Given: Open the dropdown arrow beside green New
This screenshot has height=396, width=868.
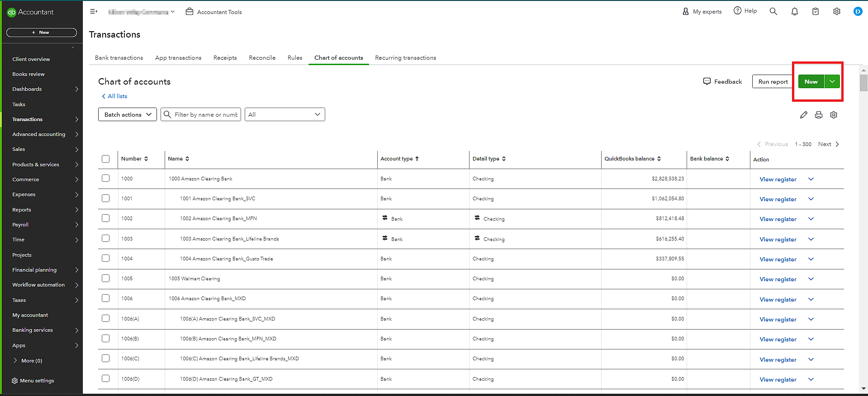Looking at the screenshot, I should [x=832, y=81].
